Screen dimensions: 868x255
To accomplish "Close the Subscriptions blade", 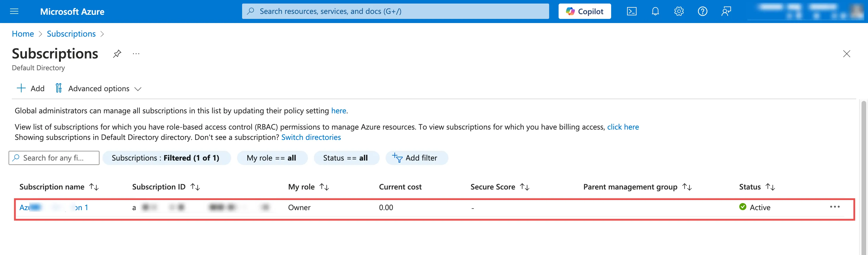I will (x=846, y=53).
